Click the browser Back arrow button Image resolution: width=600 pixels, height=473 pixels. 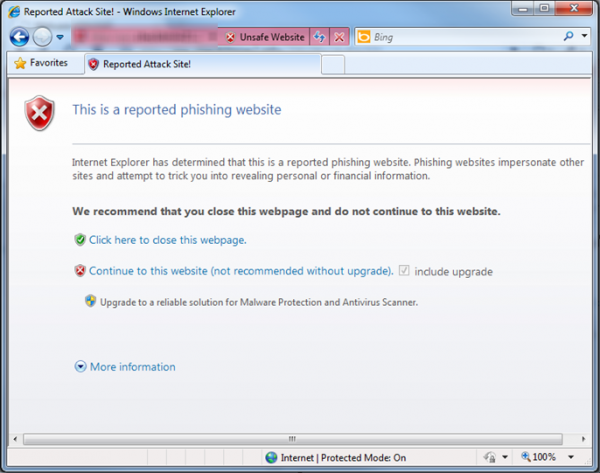tap(19, 37)
